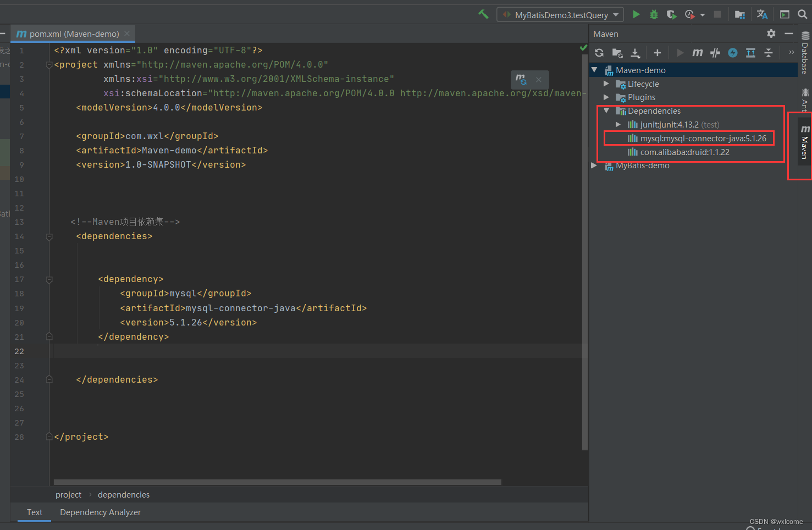
Task: Open Search Everywhere magnifier
Action: (x=802, y=15)
